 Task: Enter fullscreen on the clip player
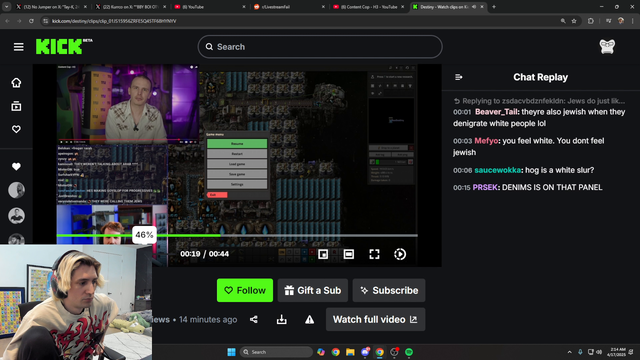[x=374, y=254]
